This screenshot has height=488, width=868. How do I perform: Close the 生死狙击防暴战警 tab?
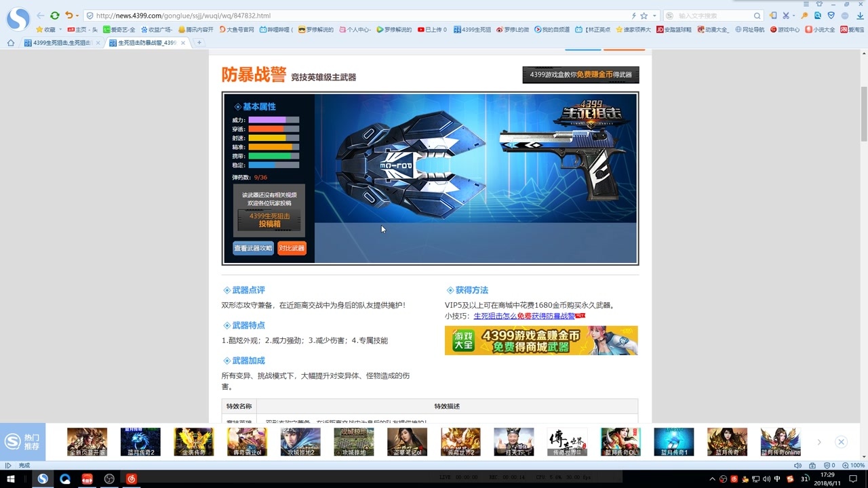click(183, 43)
